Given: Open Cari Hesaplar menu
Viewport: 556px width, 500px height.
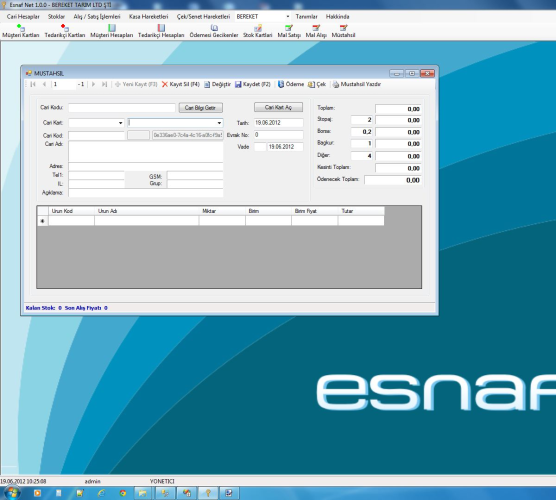Looking at the screenshot, I should click(x=23, y=17).
